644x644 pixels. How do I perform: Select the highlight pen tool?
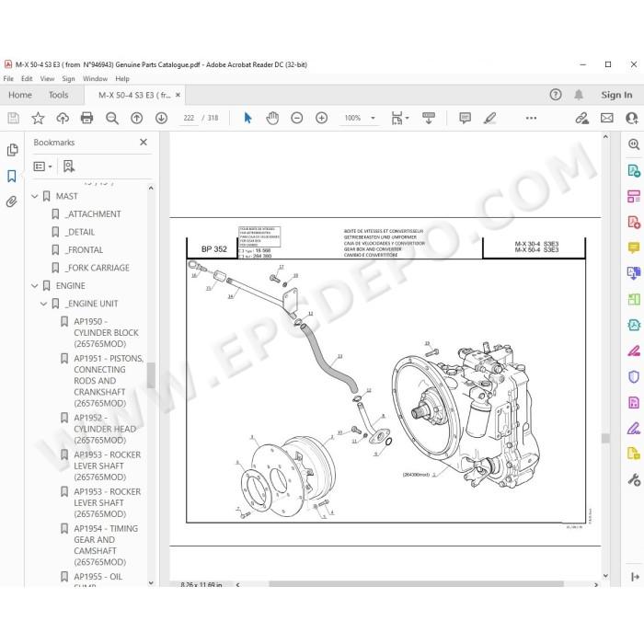[489, 119]
